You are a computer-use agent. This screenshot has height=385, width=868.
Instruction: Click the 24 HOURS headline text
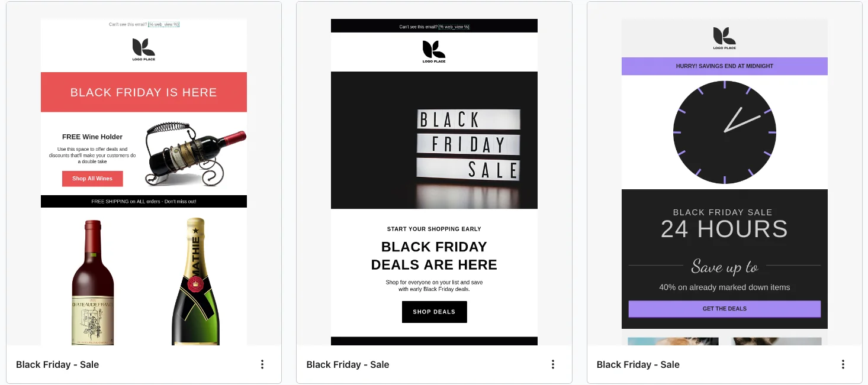click(724, 229)
